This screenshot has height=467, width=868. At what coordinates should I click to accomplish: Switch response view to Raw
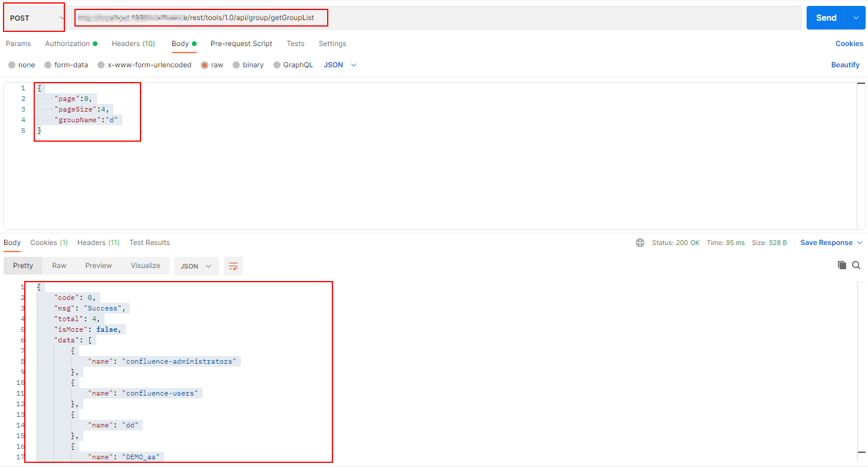point(59,266)
